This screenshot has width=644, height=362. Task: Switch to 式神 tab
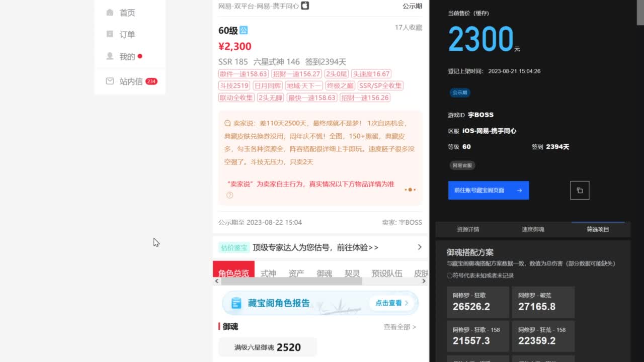(268, 273)
